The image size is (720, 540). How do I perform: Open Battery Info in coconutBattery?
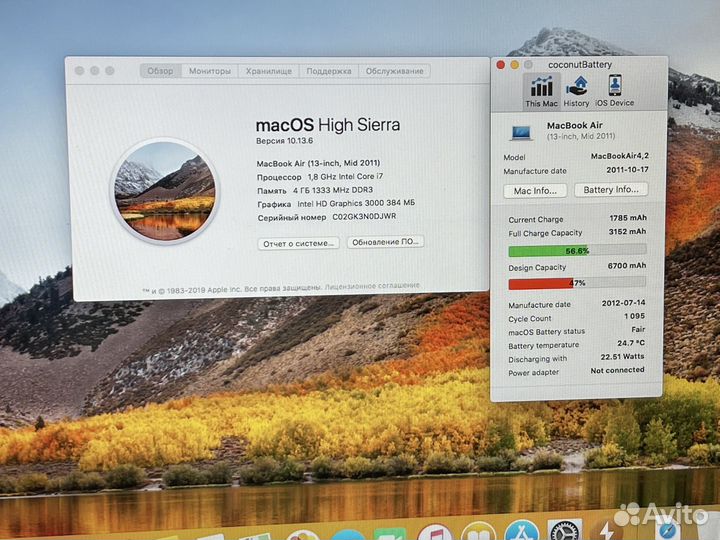click(611, 190)
